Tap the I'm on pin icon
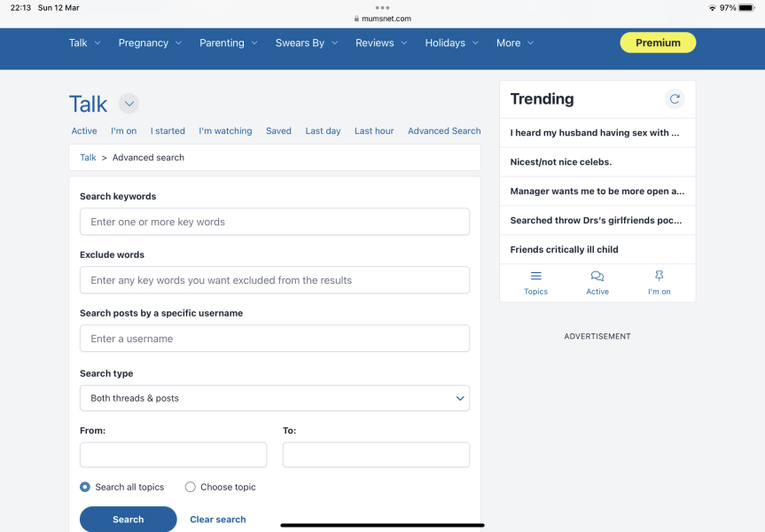 point(659,277)
